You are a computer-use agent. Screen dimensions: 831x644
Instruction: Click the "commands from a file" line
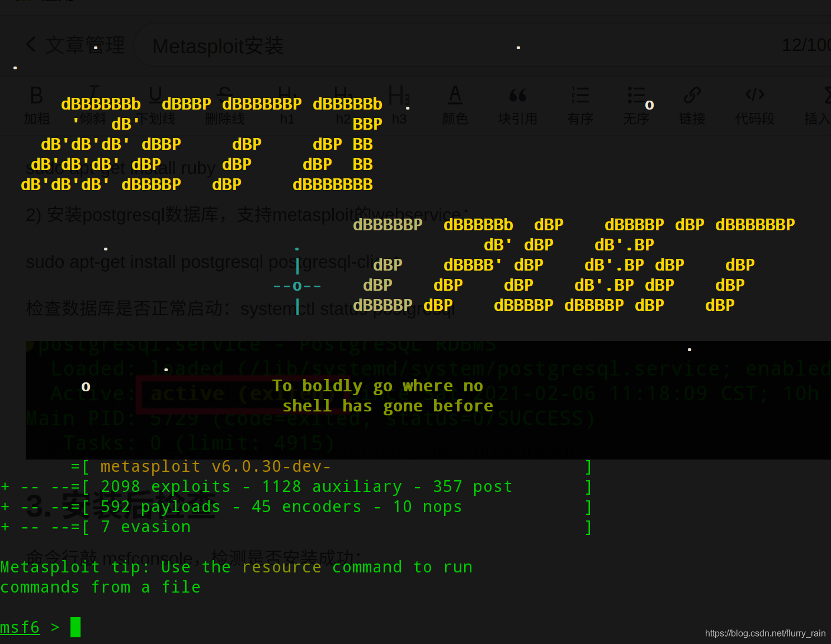pyautogui.click(x=100, y=587)
